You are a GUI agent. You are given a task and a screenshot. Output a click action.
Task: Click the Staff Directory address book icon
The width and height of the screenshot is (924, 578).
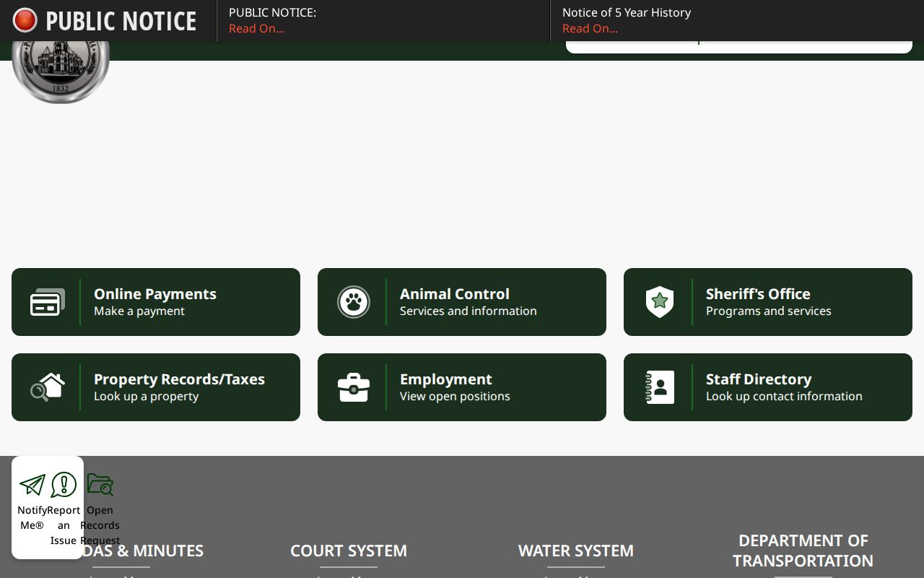coord(660,387)
